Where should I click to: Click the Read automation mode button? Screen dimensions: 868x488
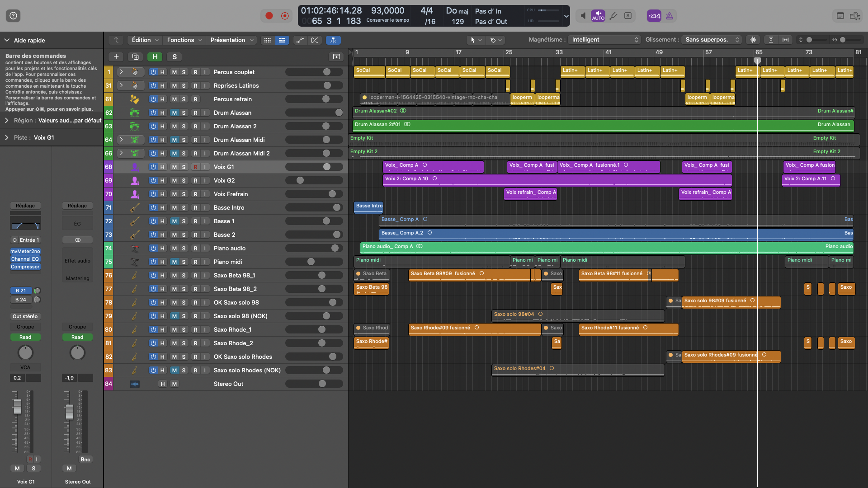[25, 337]
